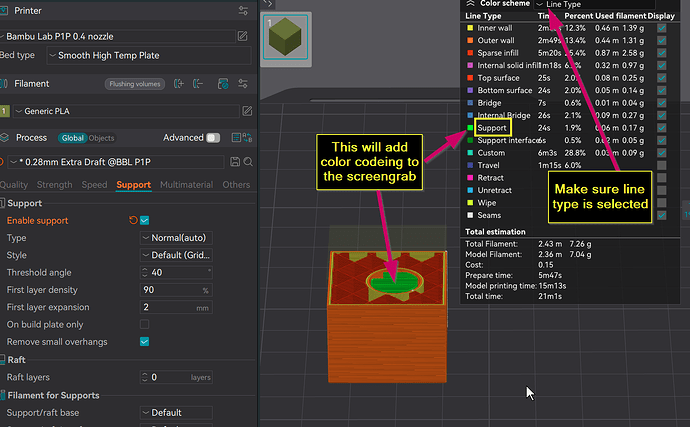Select plate 1 thumbnail
690x427 pixels.
[286, 38]
